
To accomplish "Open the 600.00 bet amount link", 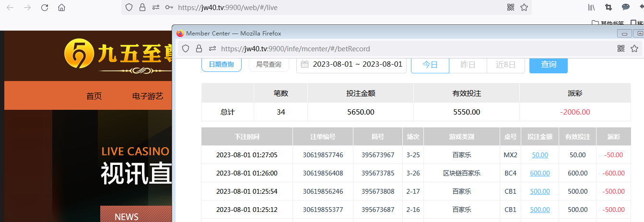I will point(540,173).
